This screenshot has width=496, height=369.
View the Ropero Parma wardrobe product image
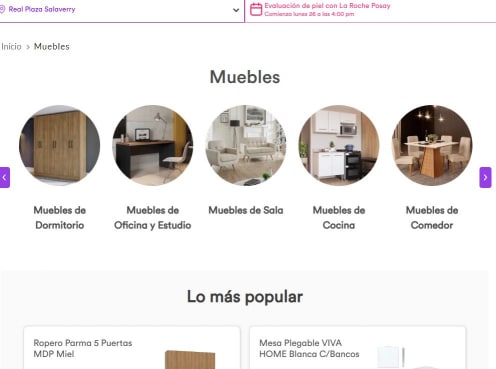pyautogui.click(x=190, y=359)
